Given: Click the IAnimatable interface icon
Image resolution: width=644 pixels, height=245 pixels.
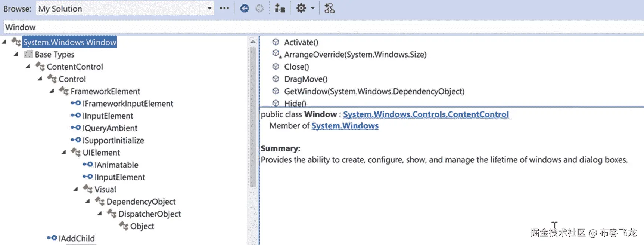Looking at the screenshot, I should (x=88, y=165).
